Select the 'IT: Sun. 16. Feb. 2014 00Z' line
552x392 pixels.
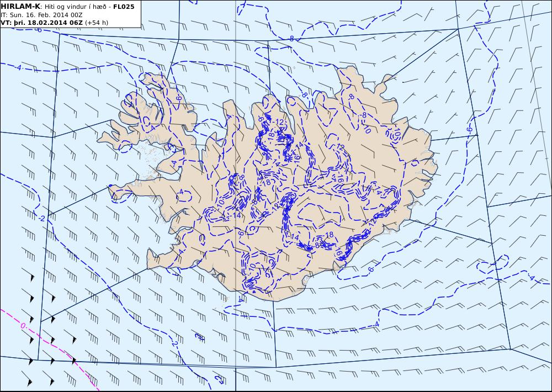click(x=41, y=15)
